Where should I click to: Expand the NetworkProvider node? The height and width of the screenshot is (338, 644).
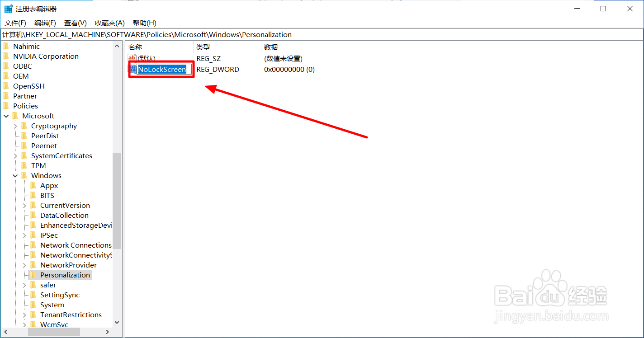(25, 265)
